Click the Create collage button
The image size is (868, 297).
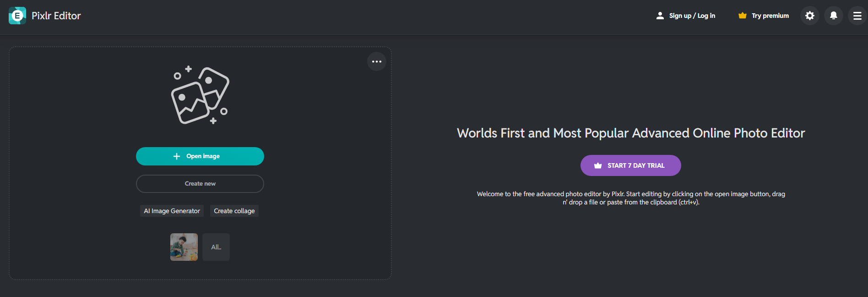[234, 211]
